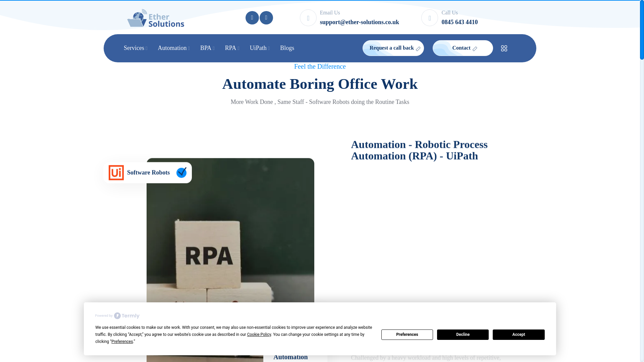Click the Contact button
Screen dimensions: 644x362
463,48
